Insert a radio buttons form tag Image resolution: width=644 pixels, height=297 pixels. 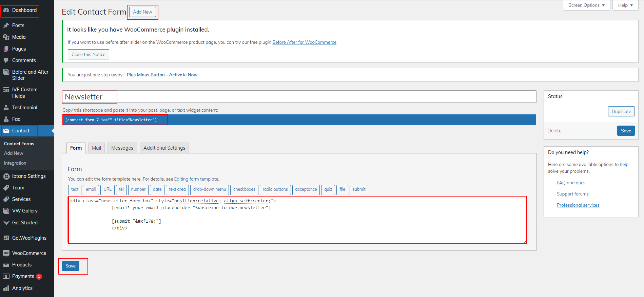click(275, 189)
